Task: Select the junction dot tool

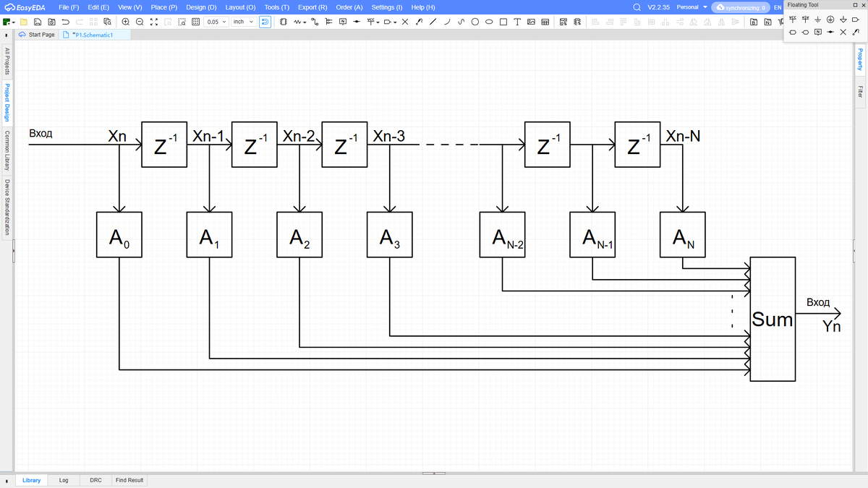Action: pyautogui.click(x=357, y=22)
